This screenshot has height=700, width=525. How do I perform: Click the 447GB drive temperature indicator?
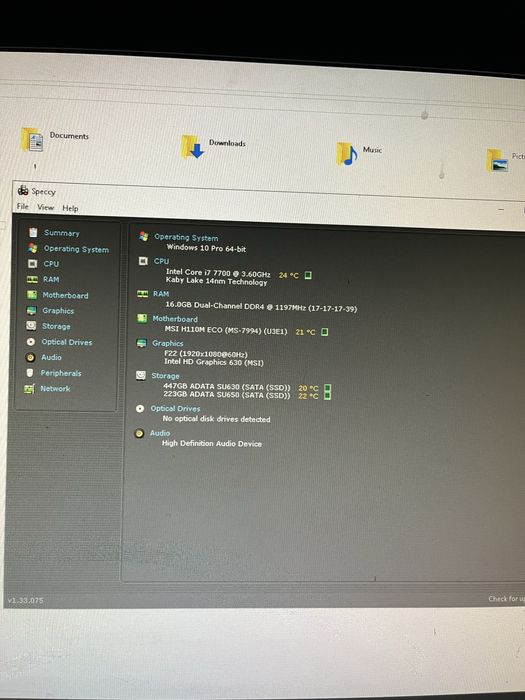click(327, 388)
